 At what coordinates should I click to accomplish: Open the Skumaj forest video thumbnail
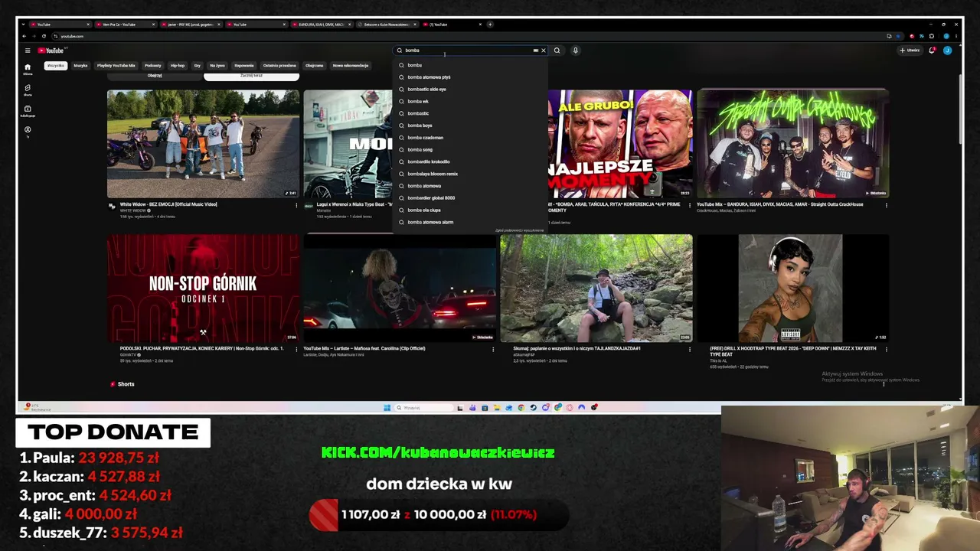(x=596, y=288)
